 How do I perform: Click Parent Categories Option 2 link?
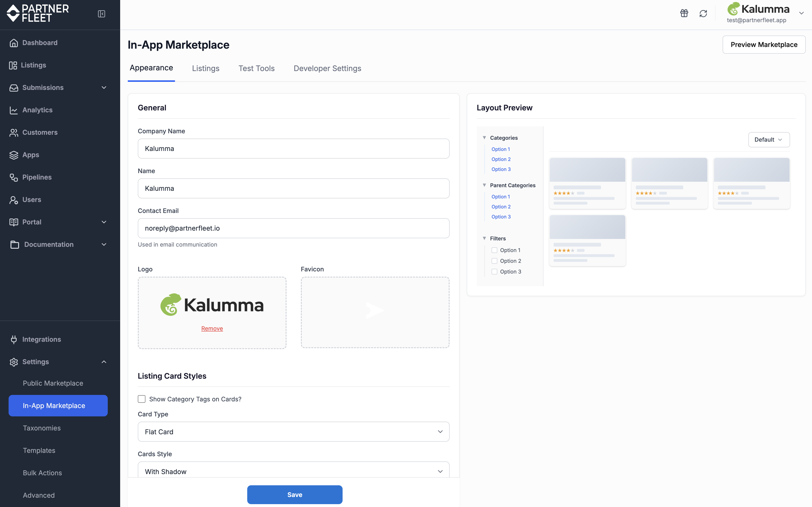[x=501, y=207]
